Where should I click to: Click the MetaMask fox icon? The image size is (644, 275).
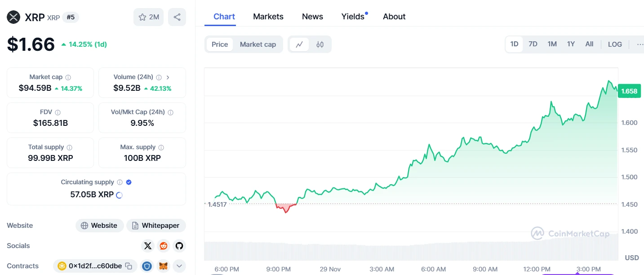coord(164,266)
